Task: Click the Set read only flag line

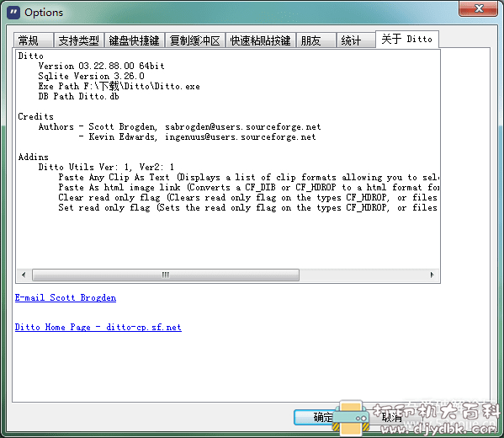Action: [x=248, y=207]
